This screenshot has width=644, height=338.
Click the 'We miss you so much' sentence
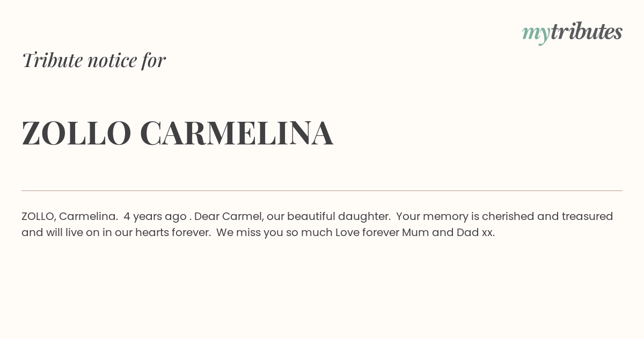275,232
